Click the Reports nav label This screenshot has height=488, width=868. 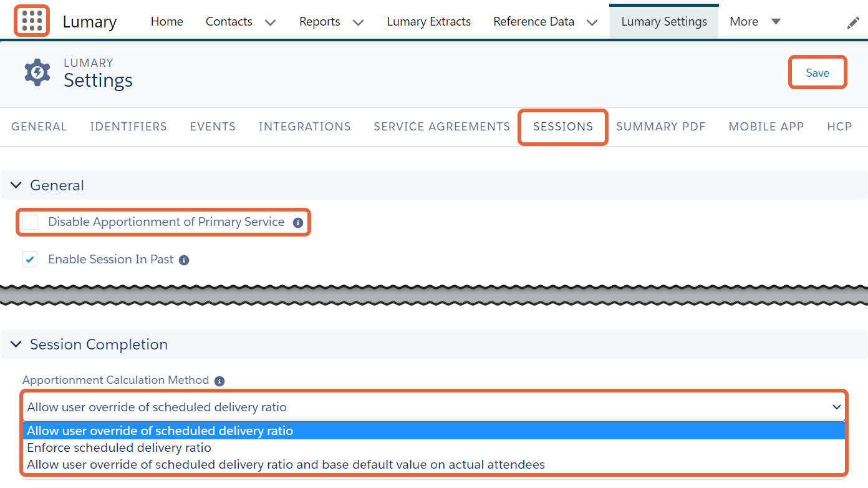(320, 22)
